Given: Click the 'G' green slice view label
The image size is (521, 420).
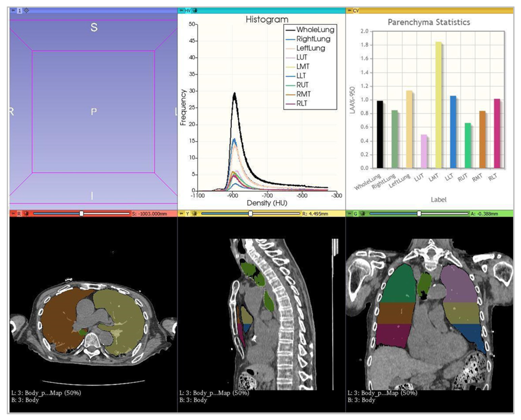Looking at the screenshot, I should click(355, 214).
